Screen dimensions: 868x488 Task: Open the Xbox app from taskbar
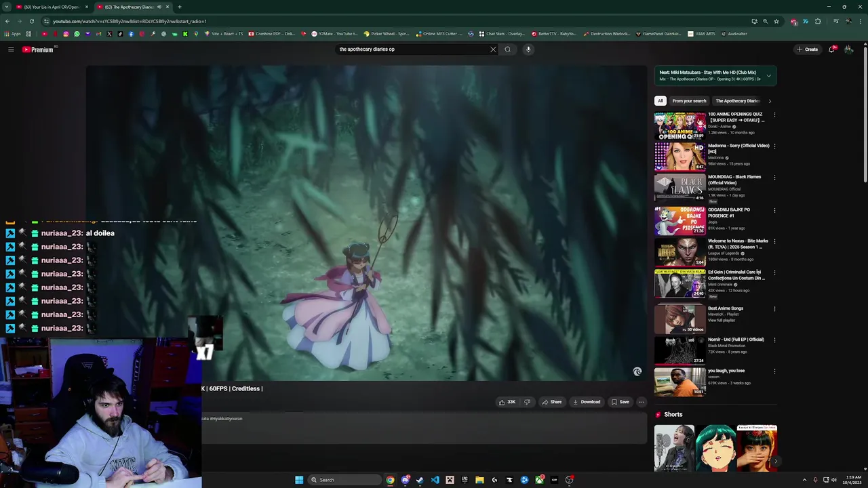[x=539, y=480]
